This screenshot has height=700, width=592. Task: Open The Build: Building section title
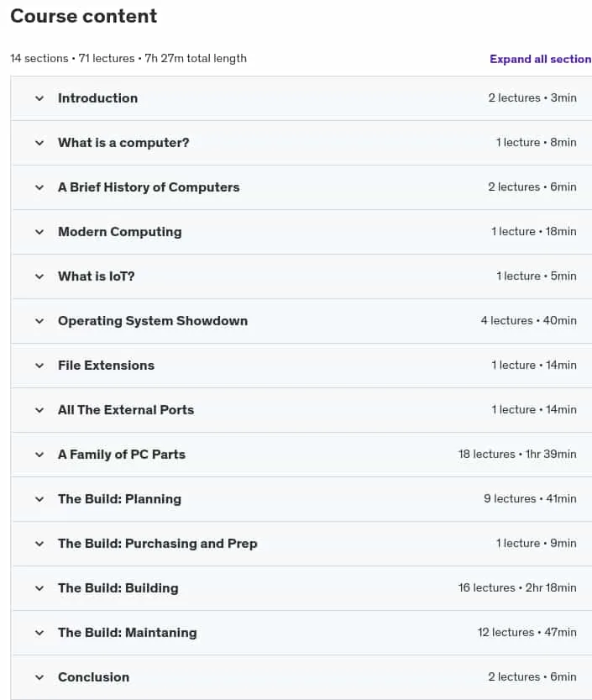[x=118, y=588]
